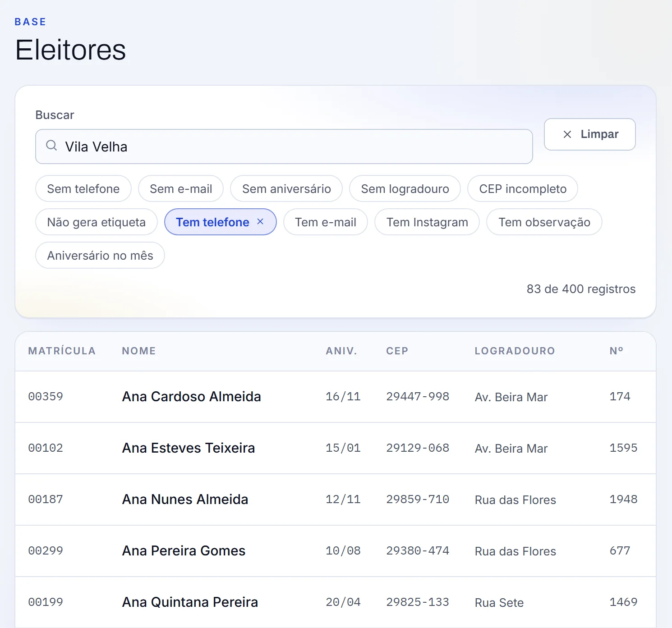Focus the Buscar field containing Vila Velha
This screenshot has width=672, height=628.
coord(284,147)
